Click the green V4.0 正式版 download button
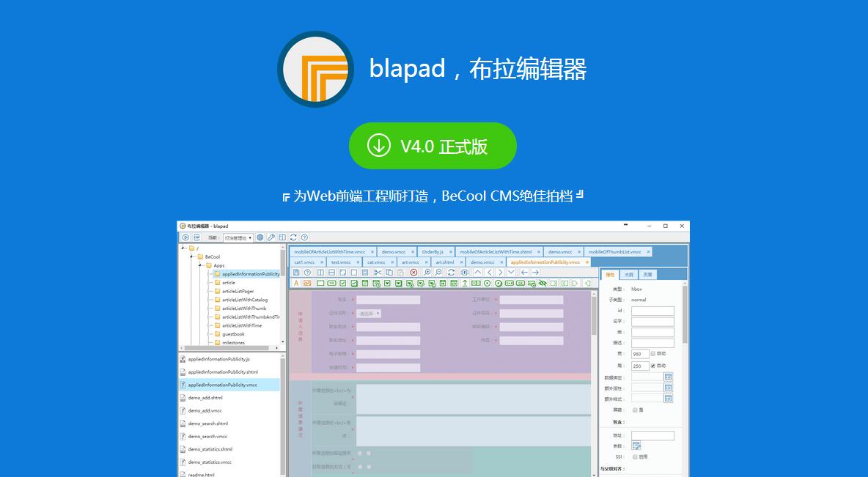The width and height of the screenshot is (868, 477). point(433,146)
